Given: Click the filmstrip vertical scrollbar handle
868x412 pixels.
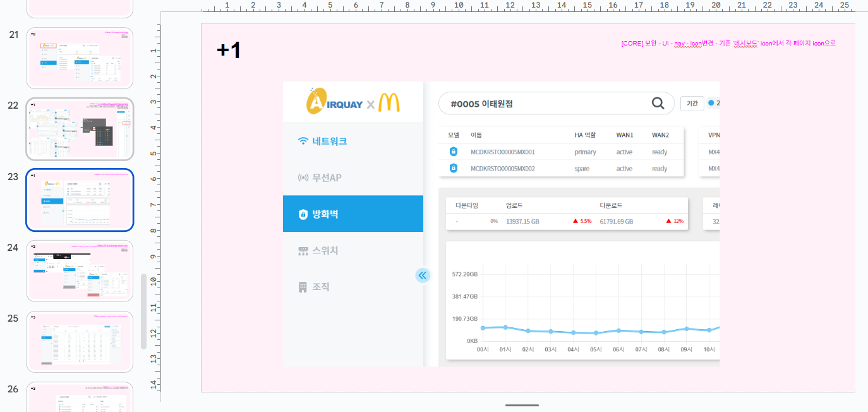Looking at the screenshot, I should [143, 312].
